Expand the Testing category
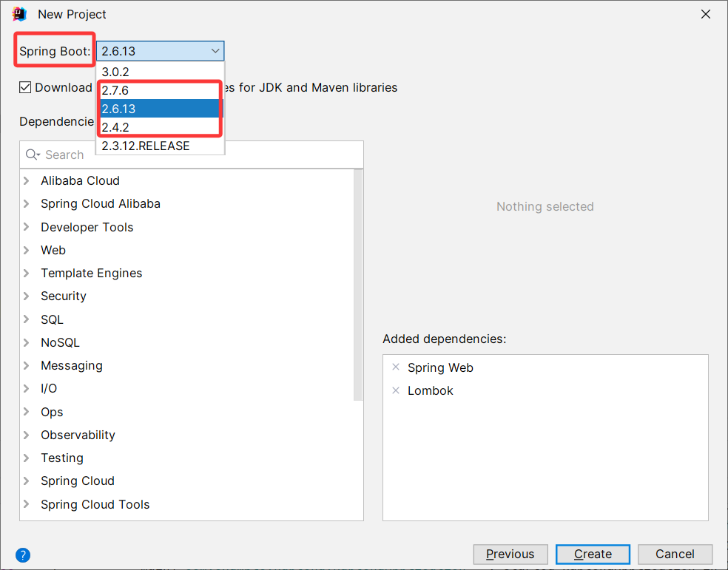The image size is (728, 570). 27,458
